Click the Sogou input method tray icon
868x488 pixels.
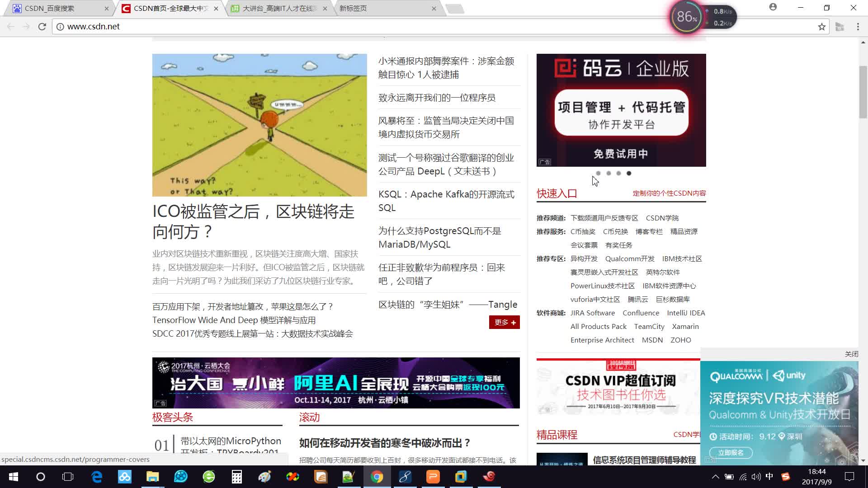coord(786,477)
